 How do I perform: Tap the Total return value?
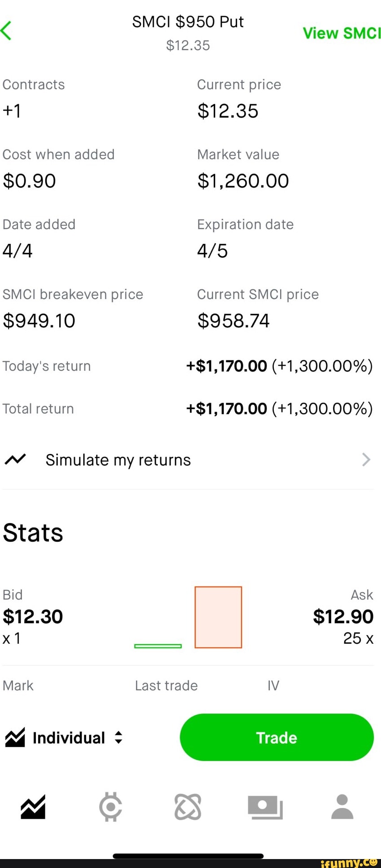click(x=279, y=409)
